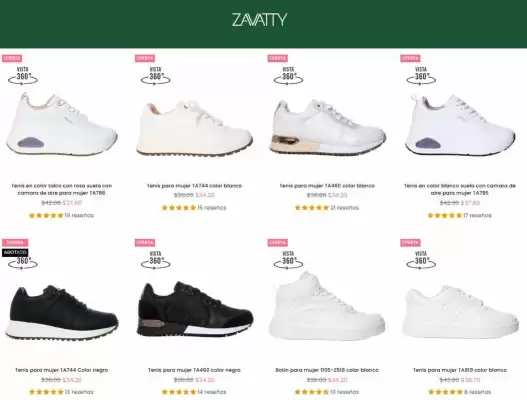Click the 19 reseñas star rating
Screen dimensions: 527x400
[61, 215]
